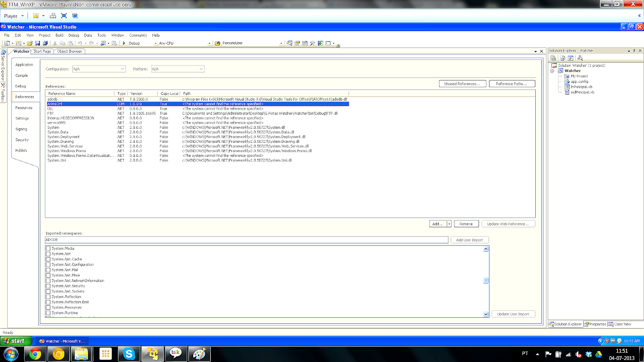Check the System.Net namespace checkbox
The width and height of the screenshot is (644, 362).
coord(48,254)
